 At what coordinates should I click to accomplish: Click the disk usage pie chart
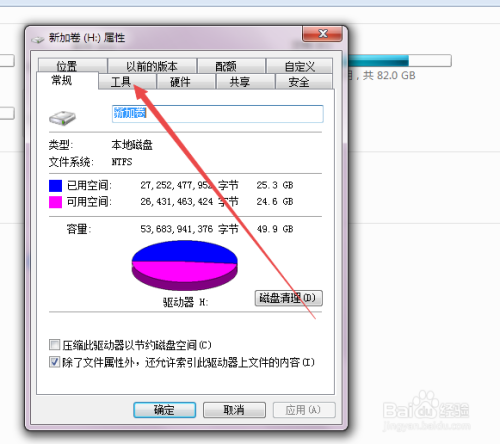click(x=185, y=265)
